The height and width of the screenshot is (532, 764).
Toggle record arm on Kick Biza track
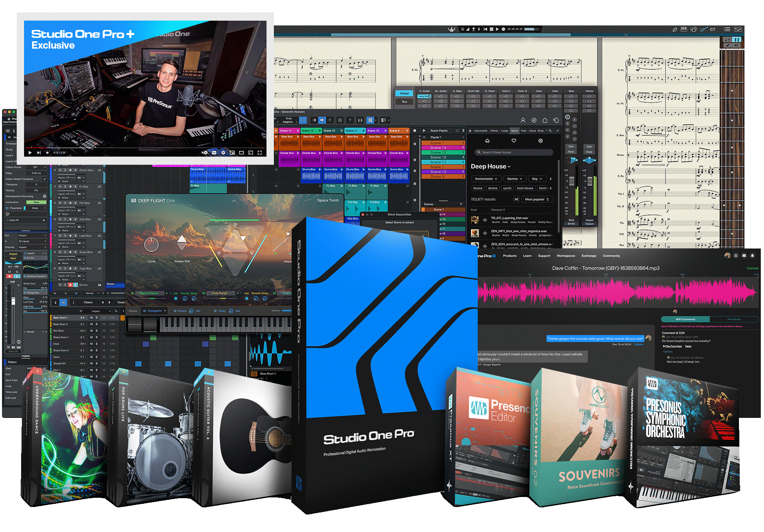[x=70, y=219]
